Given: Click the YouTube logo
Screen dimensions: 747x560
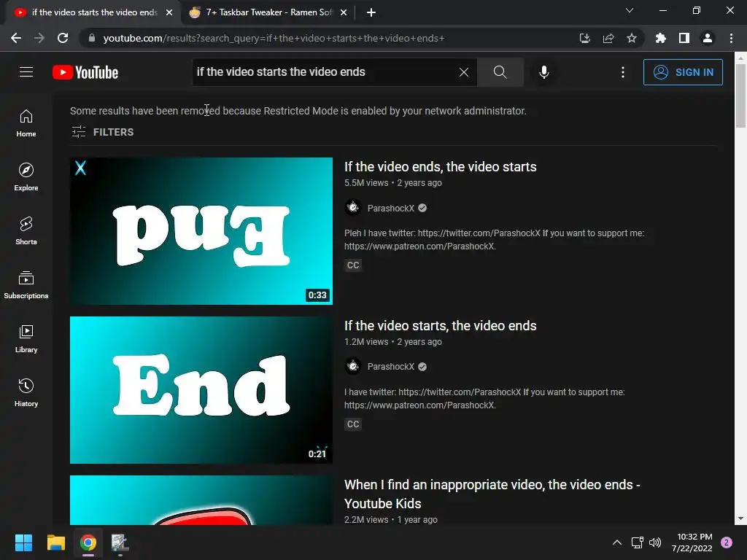Looking at the screenshot, I should 85,72.
